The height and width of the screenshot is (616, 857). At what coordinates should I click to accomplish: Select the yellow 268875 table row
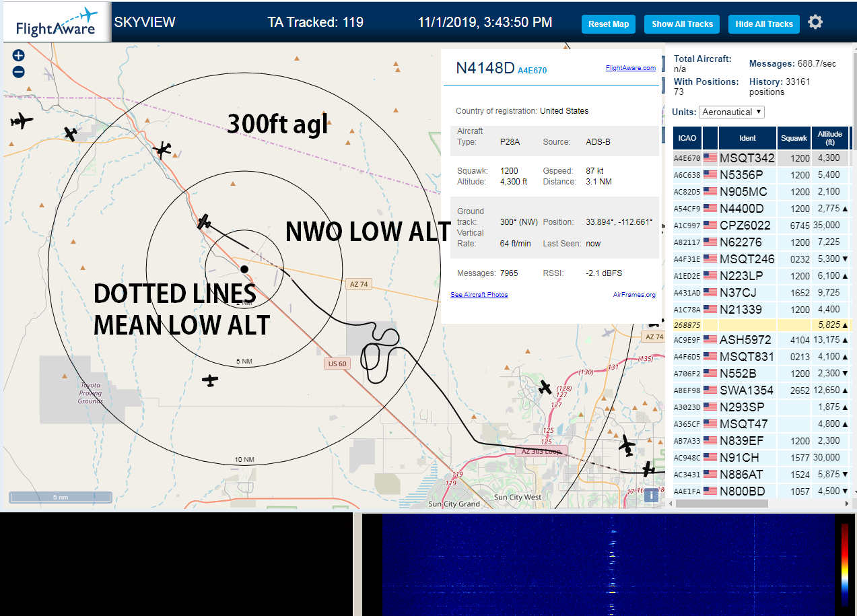pyautogui.click(x=761, y=324)
